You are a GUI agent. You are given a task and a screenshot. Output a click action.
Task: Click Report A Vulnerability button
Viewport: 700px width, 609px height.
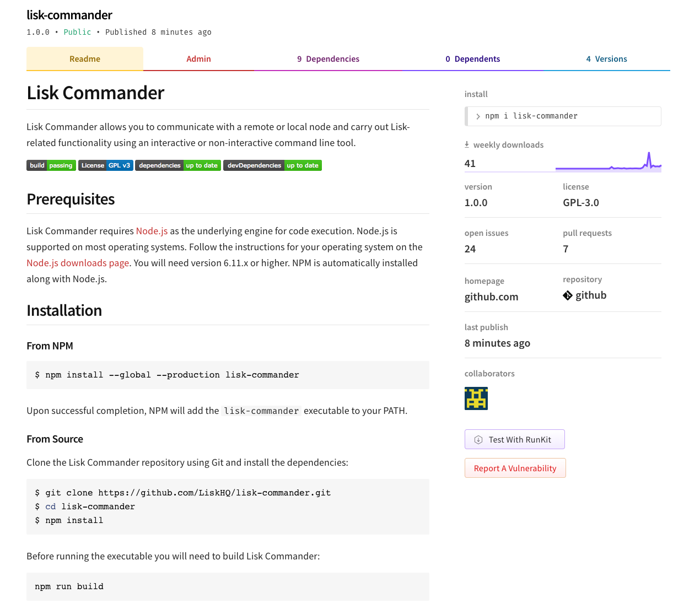click(515, 468)
